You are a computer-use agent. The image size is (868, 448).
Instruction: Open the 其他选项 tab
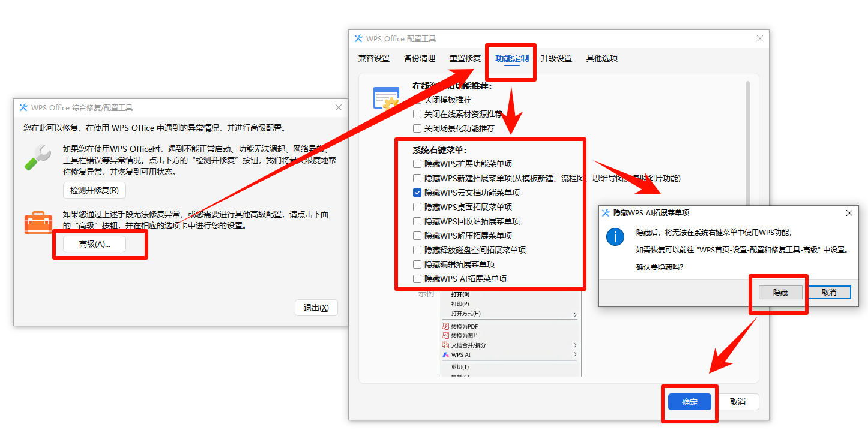point(602,58)
